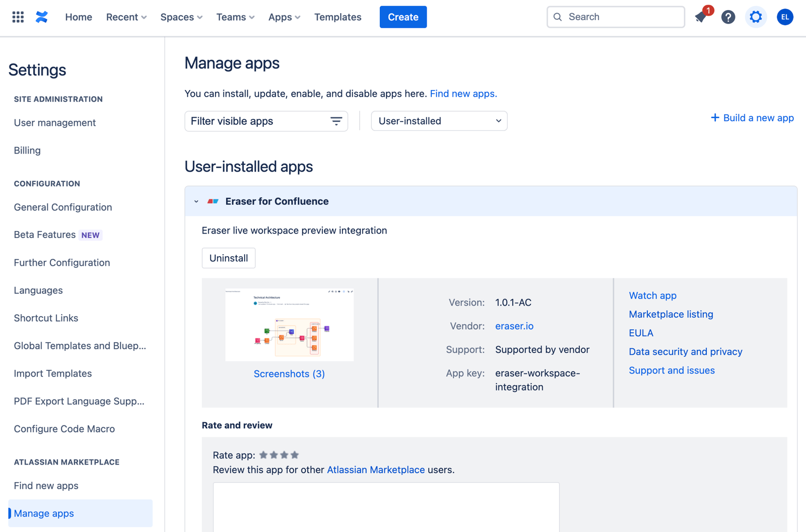Click the Create button
Image resolution: width=806 pixels, height=532 pixels.
coord(403,17)
